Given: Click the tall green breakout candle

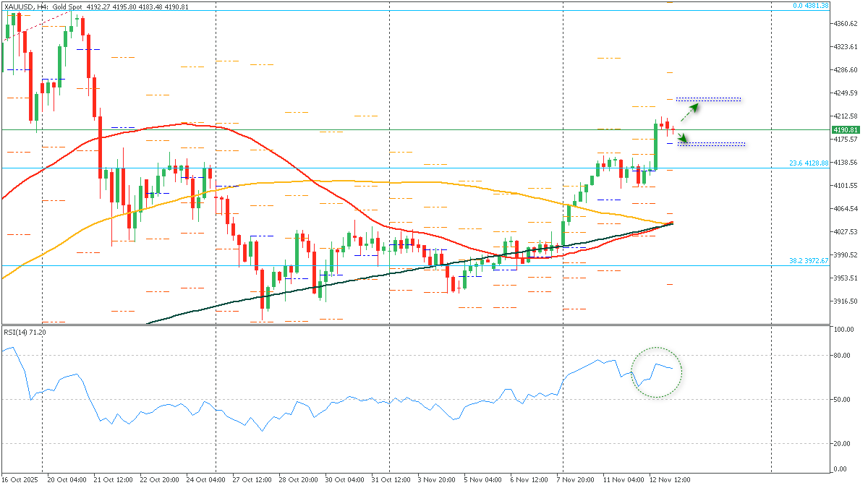Looking at the screenshot, I should point(657,145).
